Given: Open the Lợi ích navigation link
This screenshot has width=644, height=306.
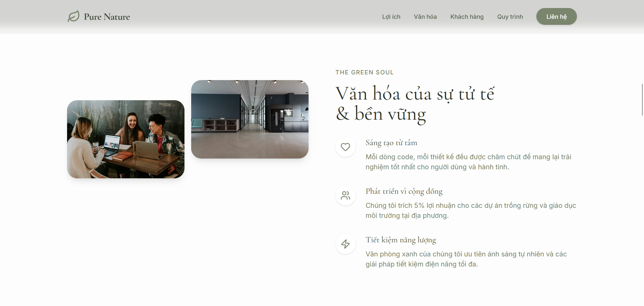Looking at the screenshot, I should coord(391,17).
